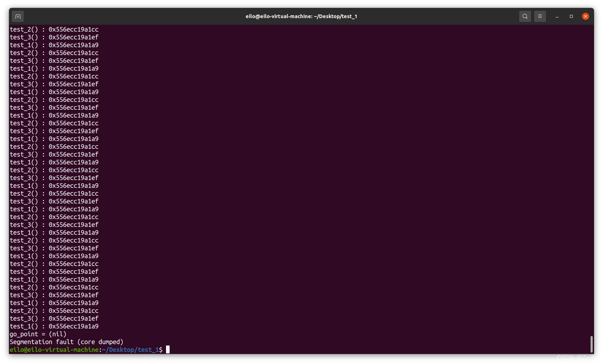Open the terminal search tool
The width and height of the screenshot is (603, 364).
(525, 16)
